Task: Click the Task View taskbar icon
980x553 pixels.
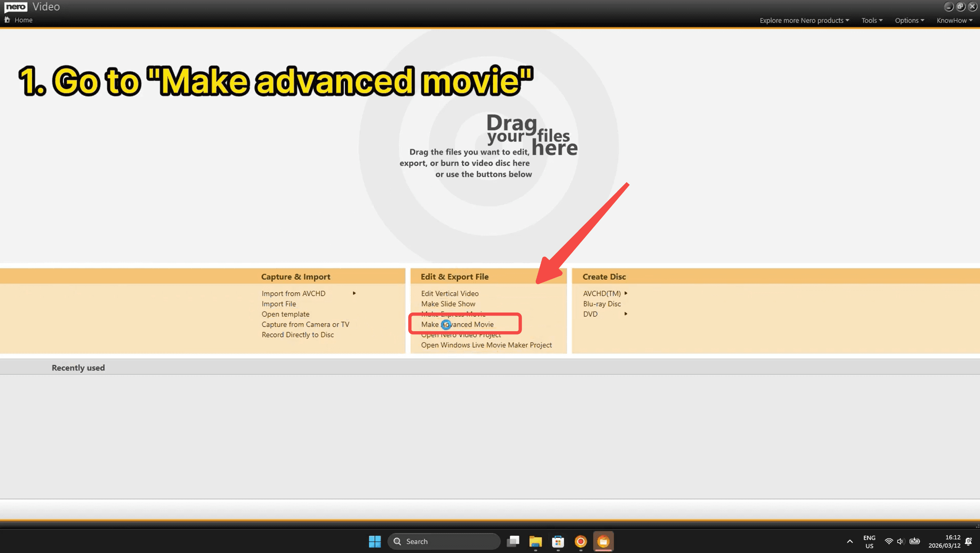Action: [x=513, y=541]
